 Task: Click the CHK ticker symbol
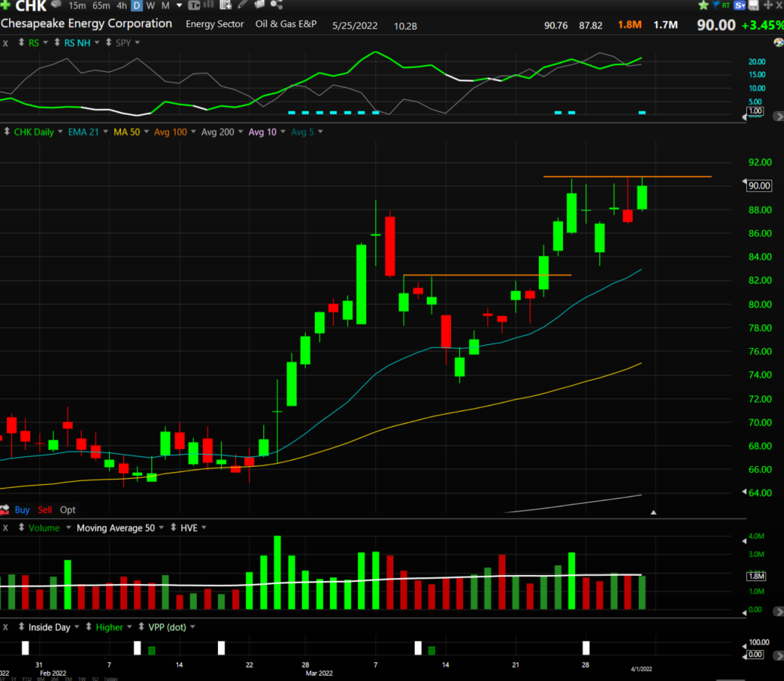pos(31,6)
